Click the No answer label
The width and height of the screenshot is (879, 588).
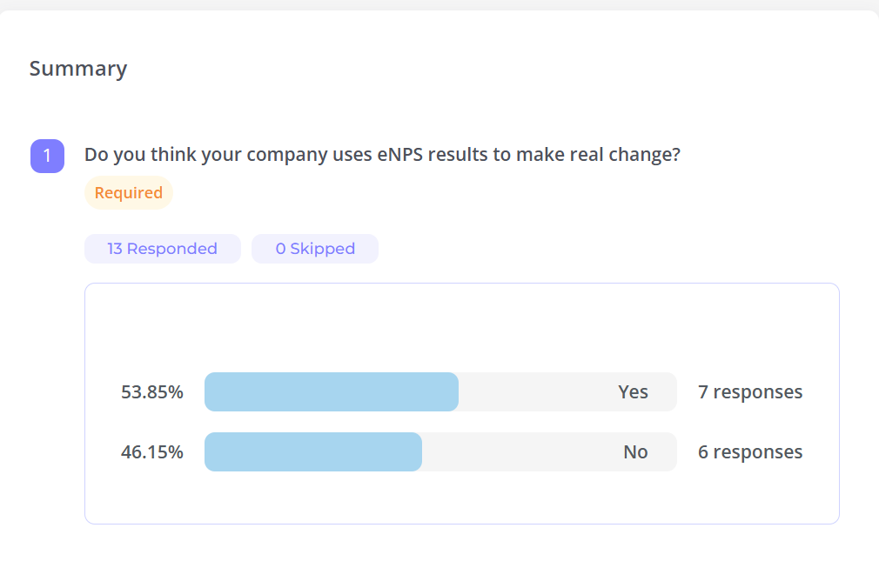pyautogui.click(x=635, y=452)
